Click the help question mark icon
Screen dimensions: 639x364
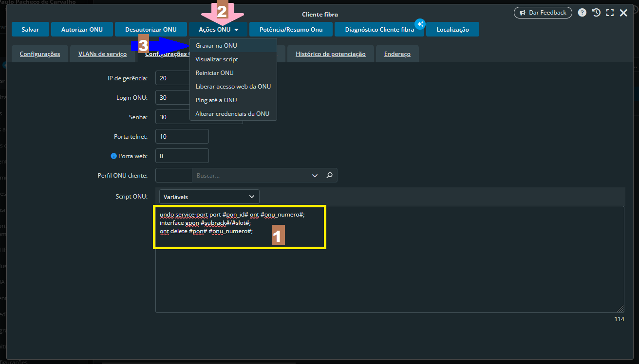582,13
